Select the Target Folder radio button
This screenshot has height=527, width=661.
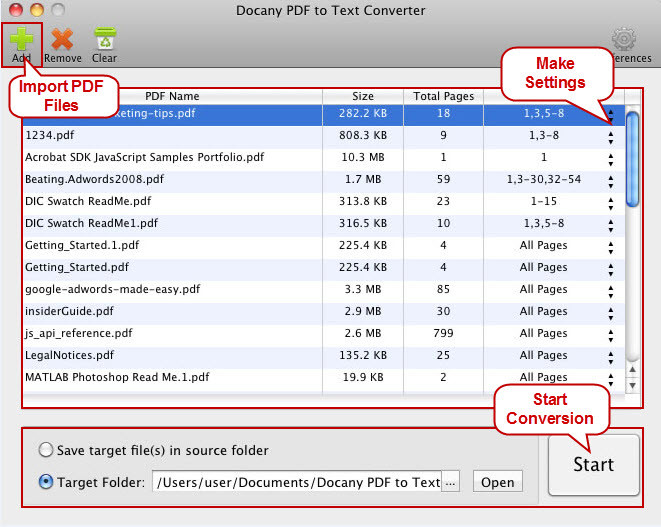click(46, 482)
